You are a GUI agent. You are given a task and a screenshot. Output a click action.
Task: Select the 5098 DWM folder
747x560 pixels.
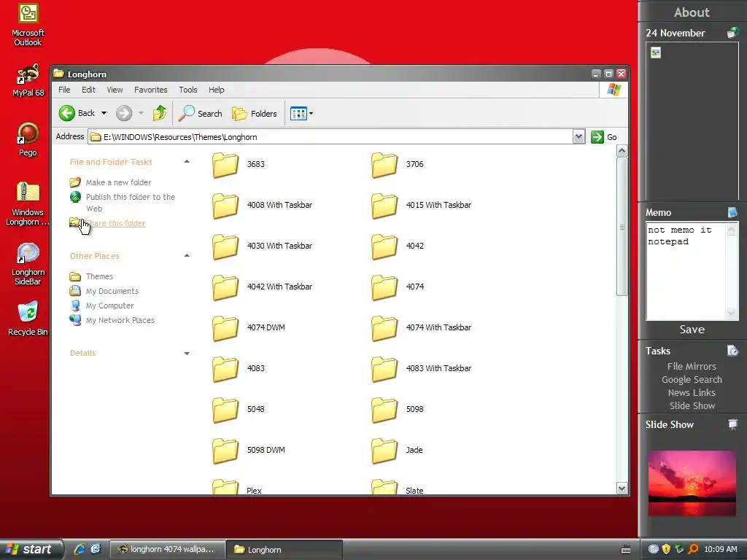click(x=249, y=450)
